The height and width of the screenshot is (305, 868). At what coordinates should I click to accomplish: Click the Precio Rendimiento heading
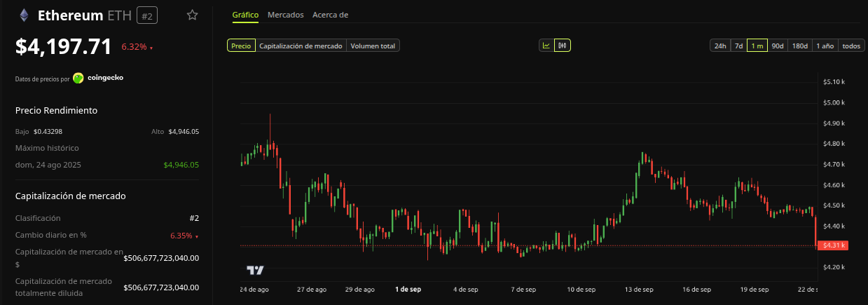click(x=56, y=110)
